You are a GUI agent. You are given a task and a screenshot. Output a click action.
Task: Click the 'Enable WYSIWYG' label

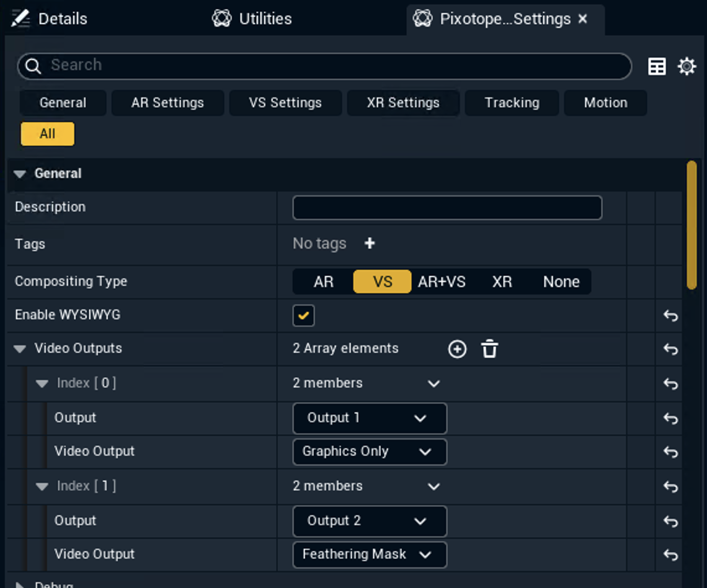click(x=68, y=314)
